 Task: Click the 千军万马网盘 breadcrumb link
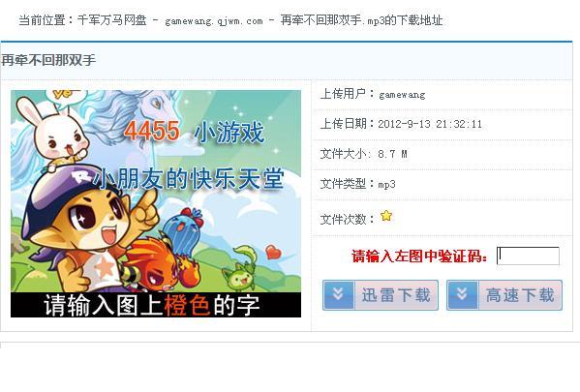112,20
